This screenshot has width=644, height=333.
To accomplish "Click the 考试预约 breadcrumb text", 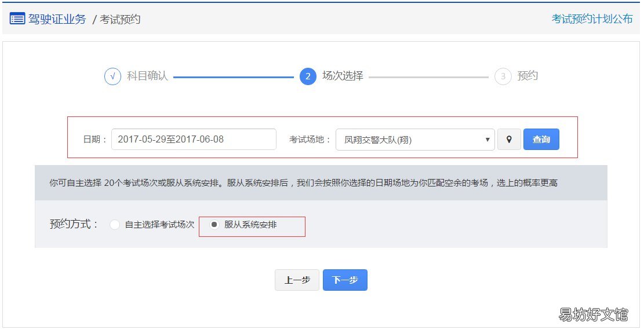I will (120, 19).
